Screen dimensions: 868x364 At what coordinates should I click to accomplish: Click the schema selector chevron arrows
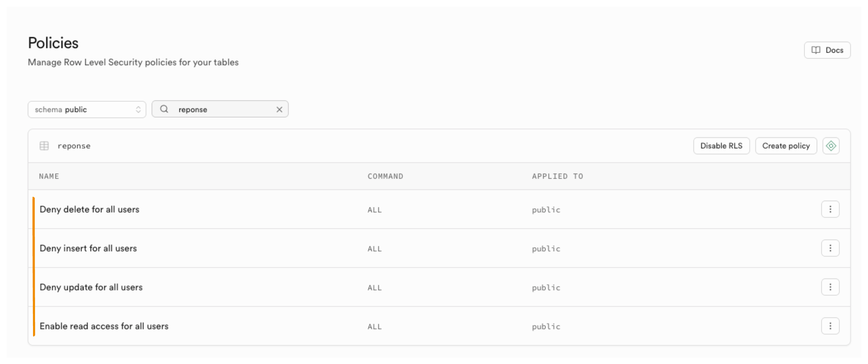click(138, 110)
